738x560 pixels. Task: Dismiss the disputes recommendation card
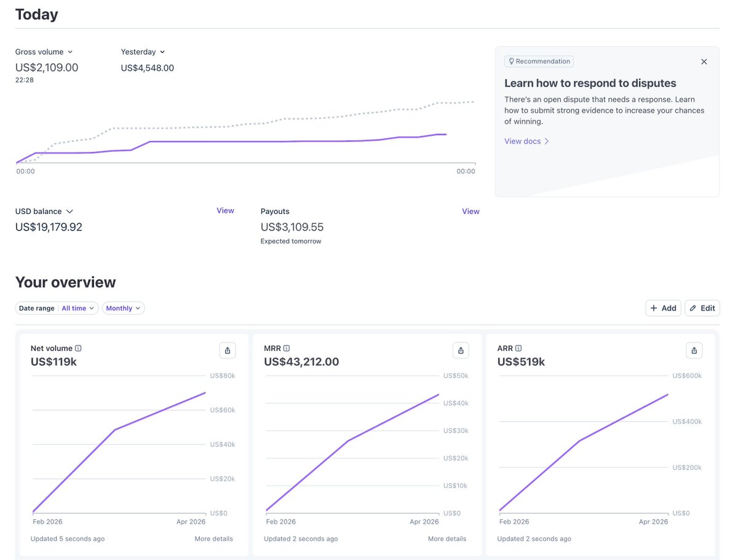[704, 61]
